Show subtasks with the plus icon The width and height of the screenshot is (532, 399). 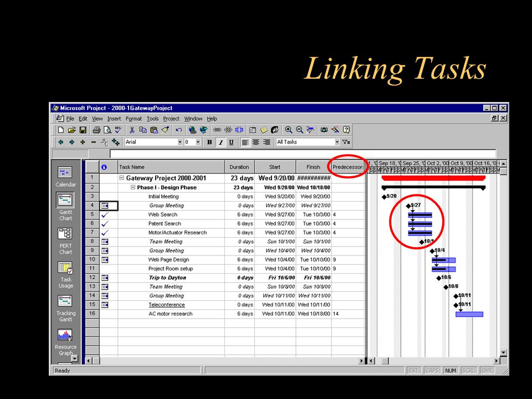(83, 142)
